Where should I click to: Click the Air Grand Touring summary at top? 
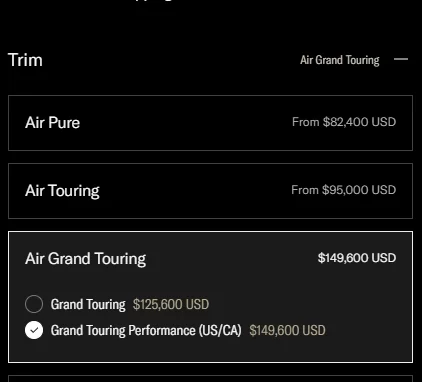pos(340,60)
